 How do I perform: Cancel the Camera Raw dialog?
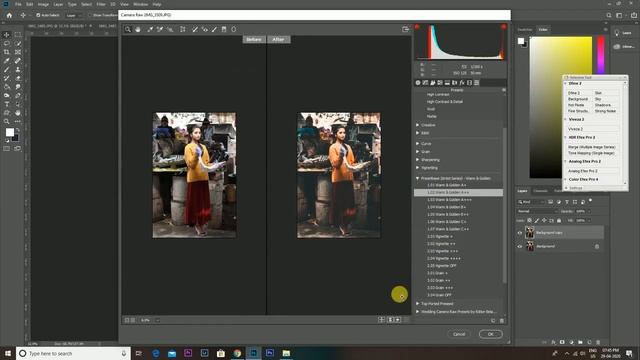459,334
